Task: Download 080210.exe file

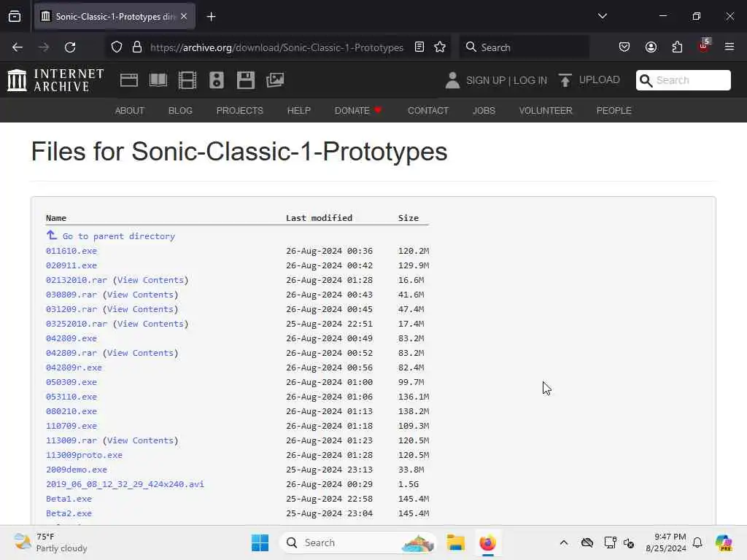Action: coord(71,411)
